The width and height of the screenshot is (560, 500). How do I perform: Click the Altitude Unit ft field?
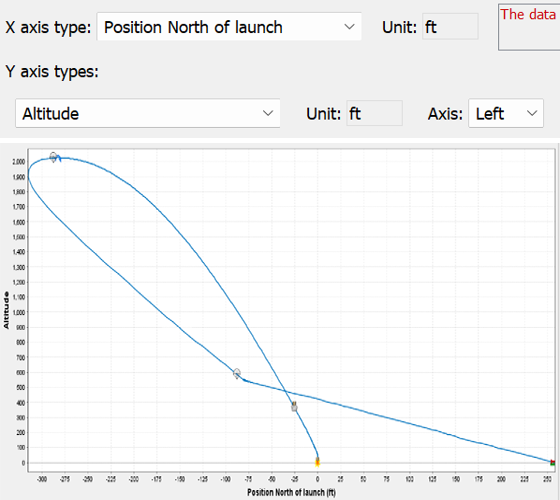click(374, 113)
